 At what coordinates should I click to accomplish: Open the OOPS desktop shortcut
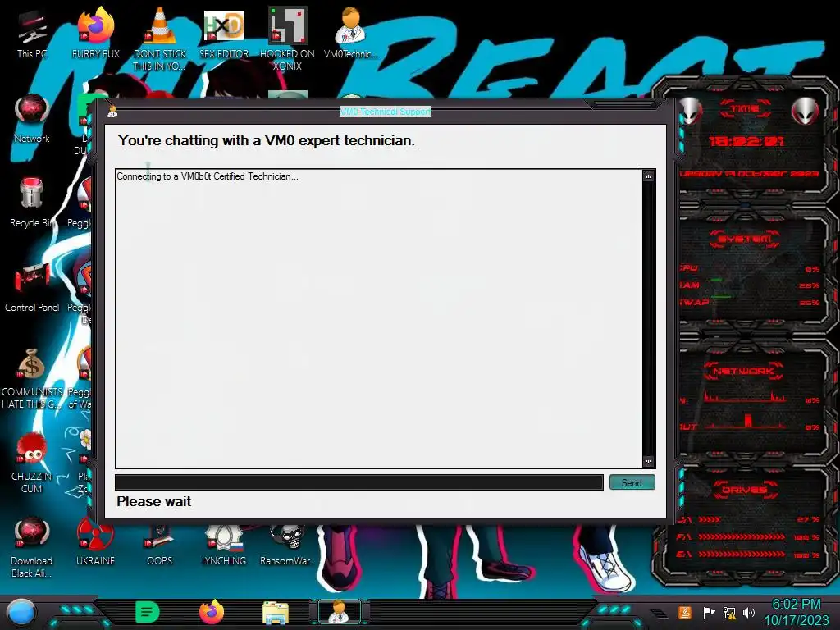160,546
